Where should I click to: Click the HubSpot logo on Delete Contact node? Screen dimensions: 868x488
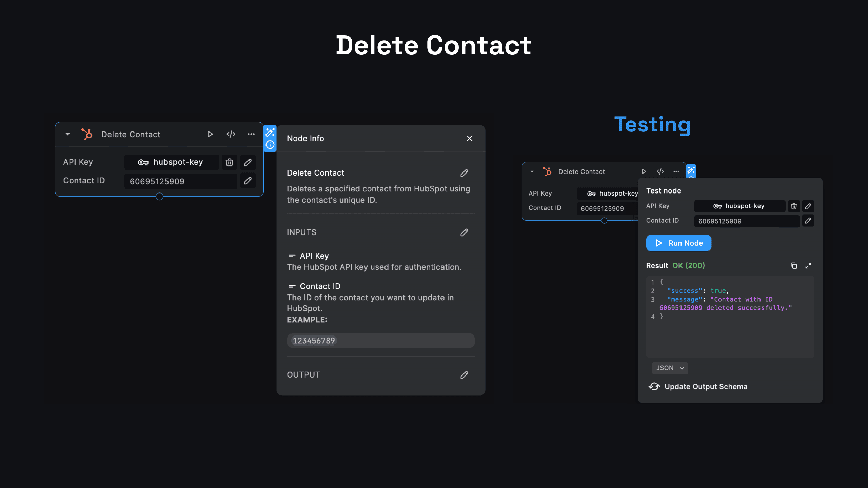coord(87,134)
